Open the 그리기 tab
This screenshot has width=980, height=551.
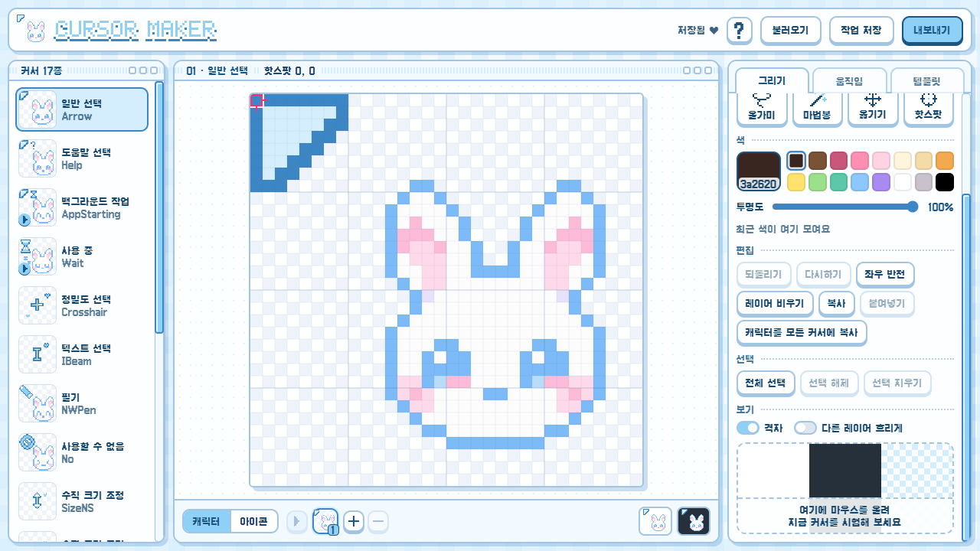click(x=772, y=80)
